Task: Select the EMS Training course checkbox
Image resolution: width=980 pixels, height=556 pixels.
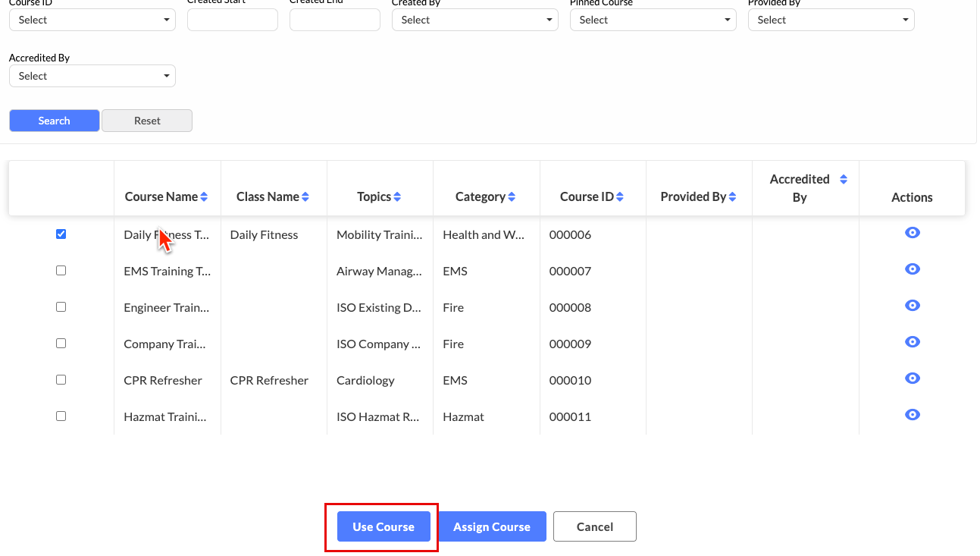Action: (61, 271)
